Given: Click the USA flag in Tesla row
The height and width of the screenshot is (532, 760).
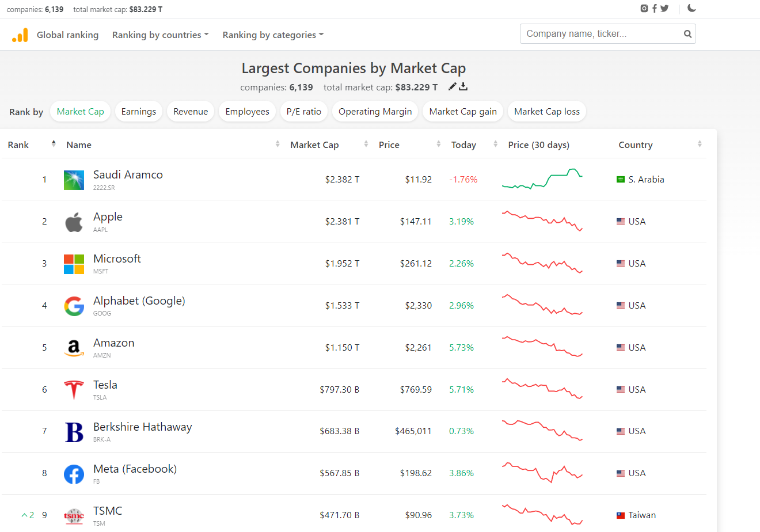Looking at the screenshot, I should pyautogui.click(x=621, y=390).
